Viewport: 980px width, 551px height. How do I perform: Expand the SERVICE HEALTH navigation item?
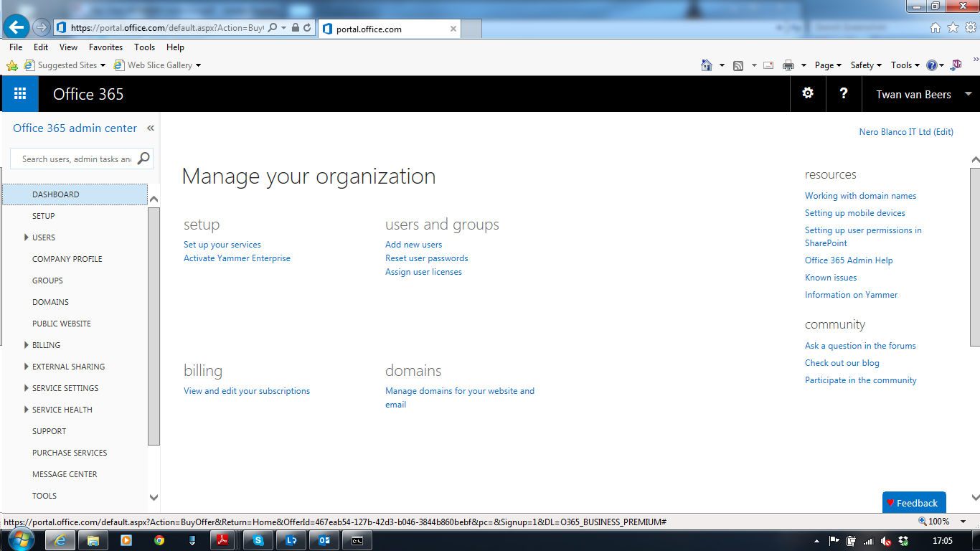coord(27,410)
